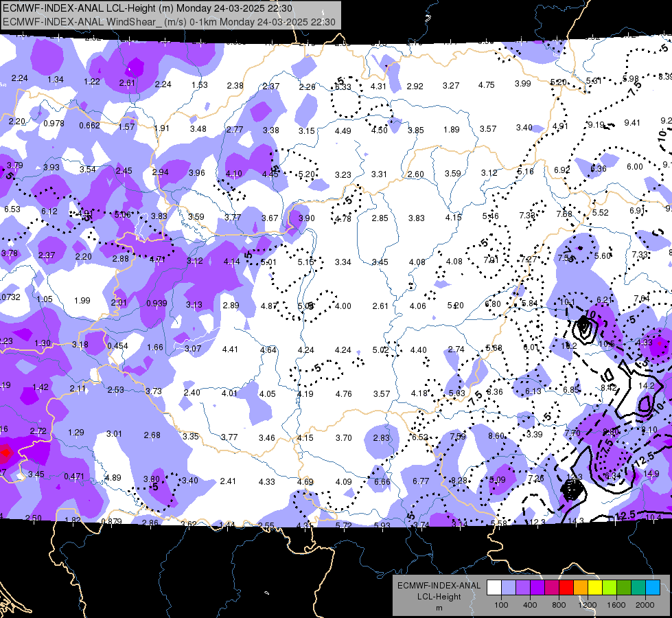
Task: Click the wind shear value 0.879
Action: click(111, 521)
